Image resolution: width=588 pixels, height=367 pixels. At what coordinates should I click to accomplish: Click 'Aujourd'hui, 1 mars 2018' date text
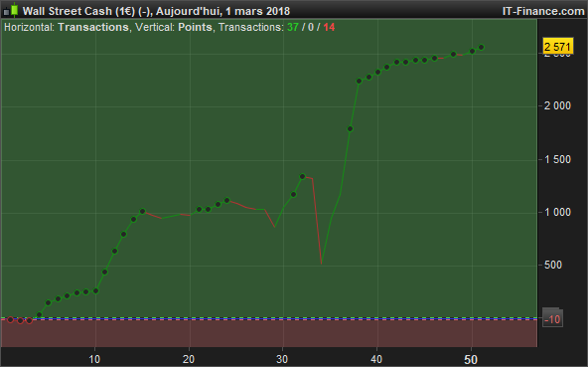point(222,11)
